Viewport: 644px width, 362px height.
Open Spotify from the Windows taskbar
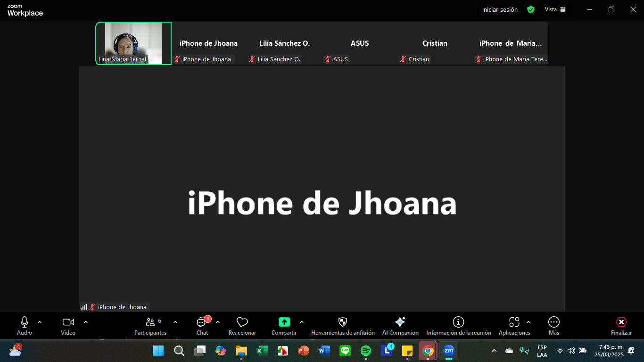365,351
